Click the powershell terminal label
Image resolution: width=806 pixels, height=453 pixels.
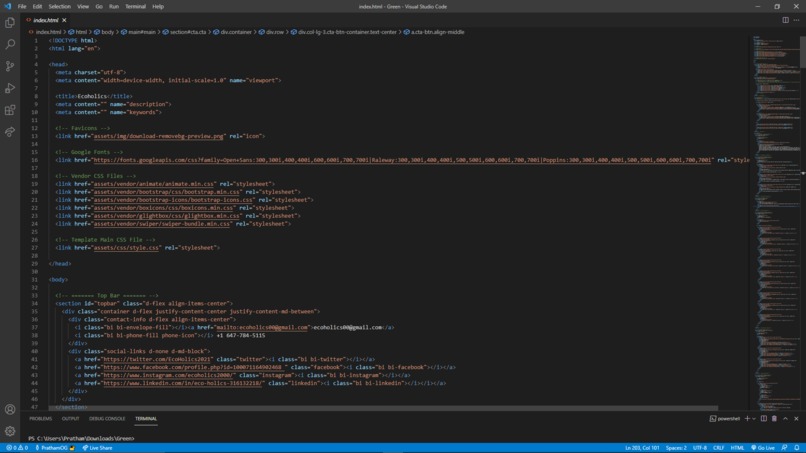725,419
